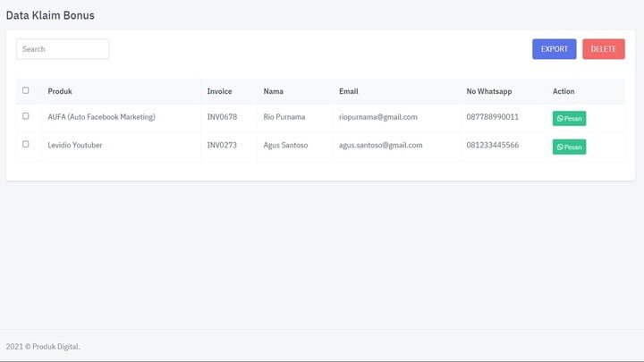
Task: Click the riopurnama@gmail.com email cell
Action: tap(378, 117)
